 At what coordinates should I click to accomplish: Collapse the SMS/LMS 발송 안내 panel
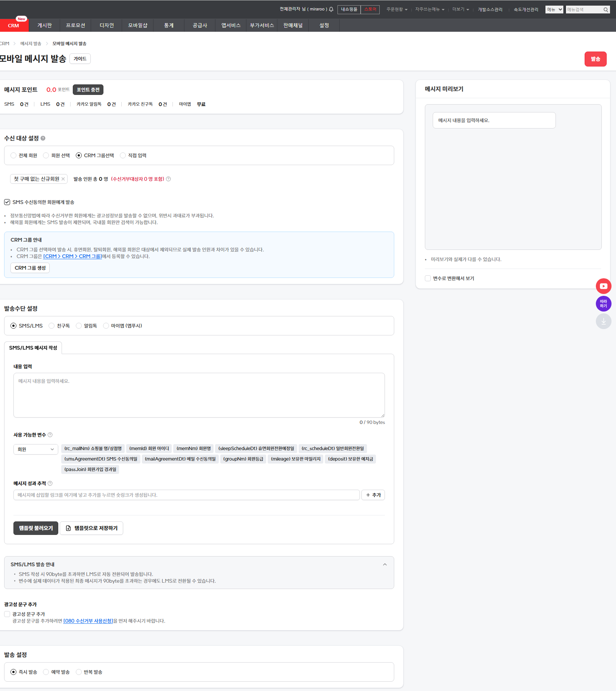(385, 564)
